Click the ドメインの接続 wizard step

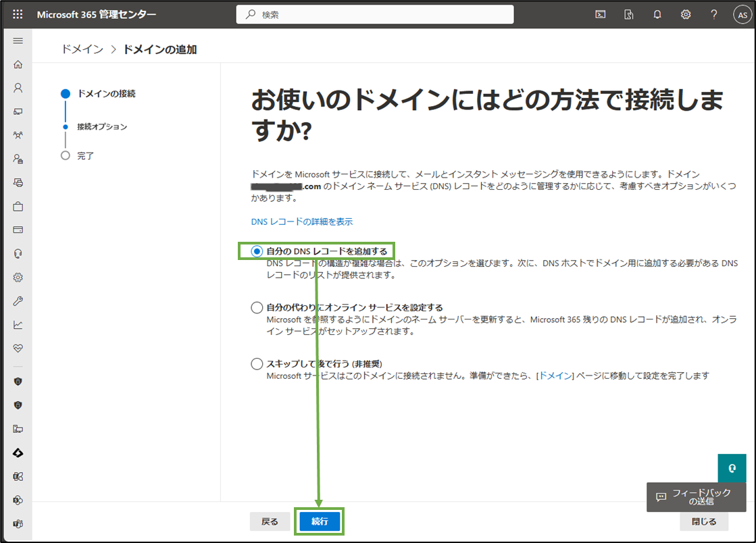coord(106,93)
